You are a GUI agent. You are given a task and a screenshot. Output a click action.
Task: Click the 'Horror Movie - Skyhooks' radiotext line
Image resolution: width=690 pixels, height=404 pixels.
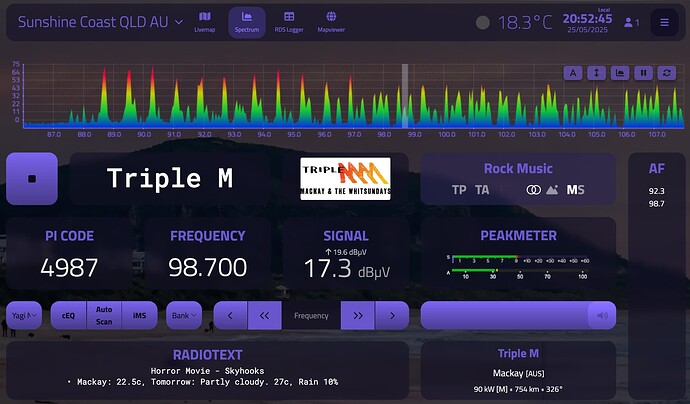click(207, 371)
